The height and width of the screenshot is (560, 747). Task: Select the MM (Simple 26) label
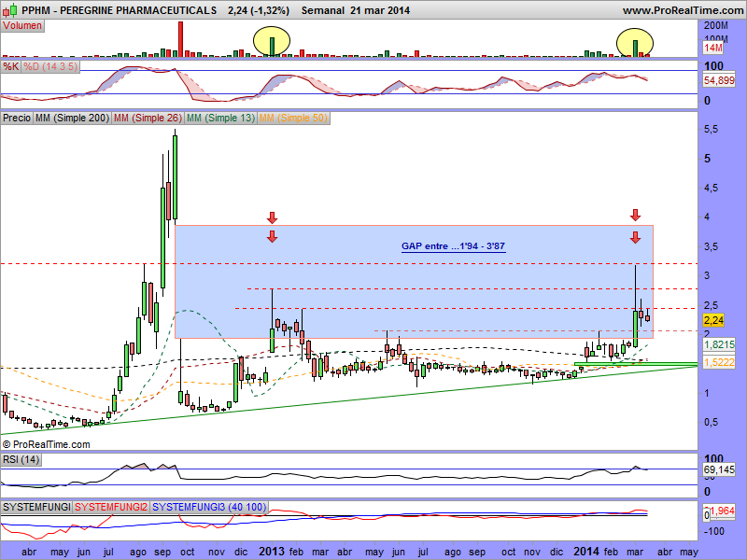pos(148,118)
